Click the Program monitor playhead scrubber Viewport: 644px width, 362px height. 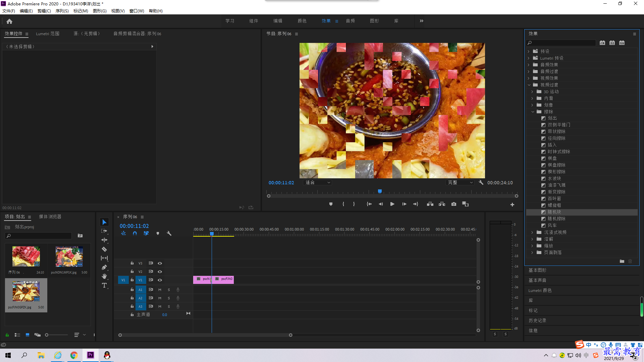[x=380, y=191]
